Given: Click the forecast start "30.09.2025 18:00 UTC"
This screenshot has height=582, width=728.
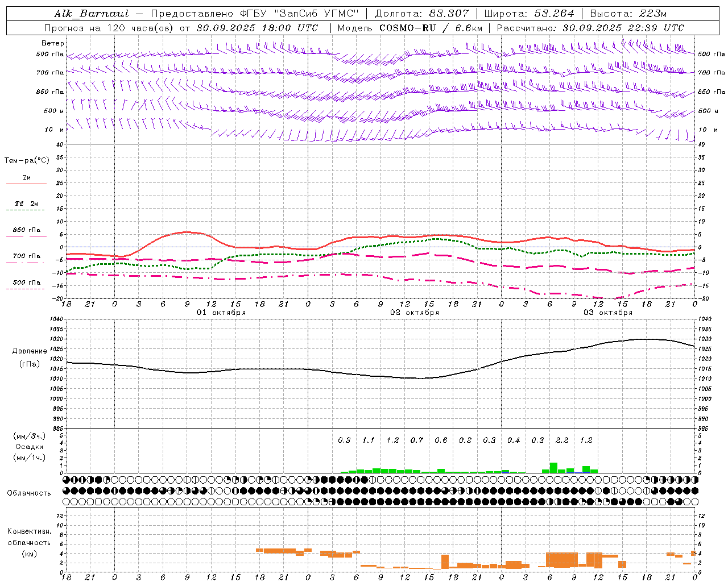Looking at the screenshot, I should [x=257, y=28].
